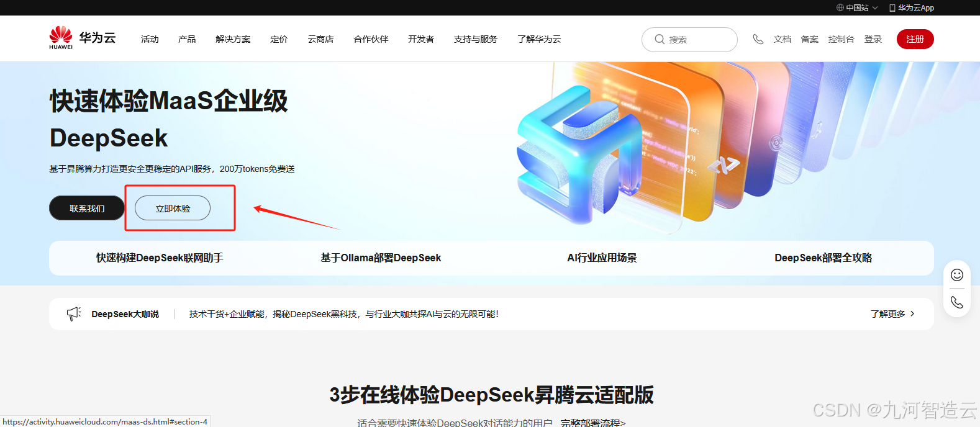Open the 控制台 link
This screenshot has width=980, height=427.
(841, 39)
